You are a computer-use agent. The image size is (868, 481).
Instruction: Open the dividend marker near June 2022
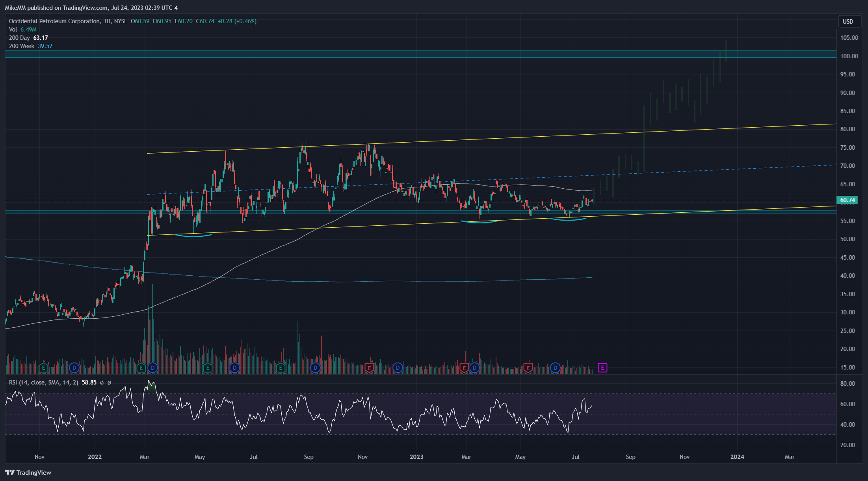point(234,368)
